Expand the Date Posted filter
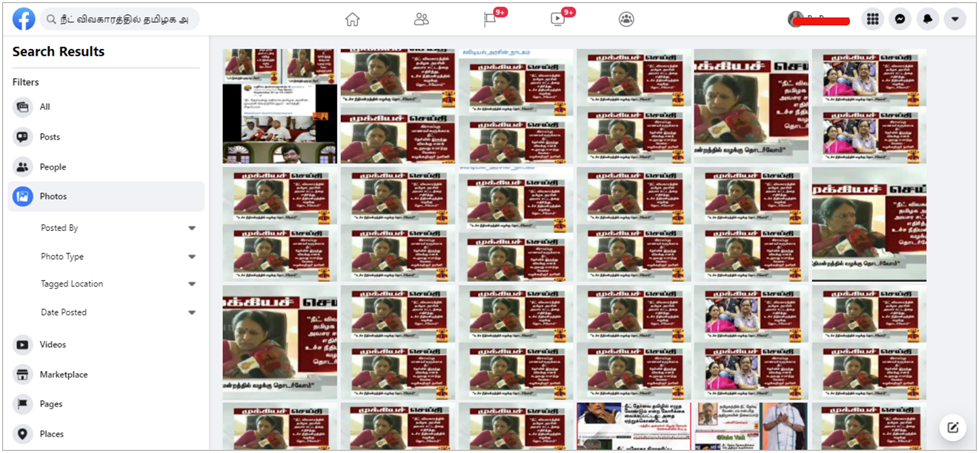This screenshot has height=453, width=979. (191, 313)
